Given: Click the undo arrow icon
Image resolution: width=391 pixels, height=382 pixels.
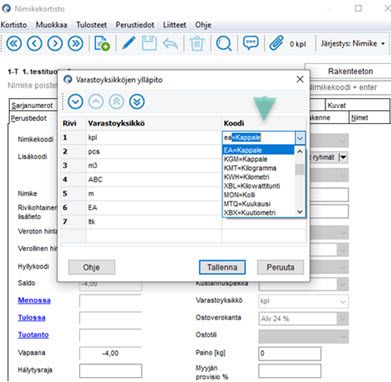Looking at the screenshot, I should point(170,43).
